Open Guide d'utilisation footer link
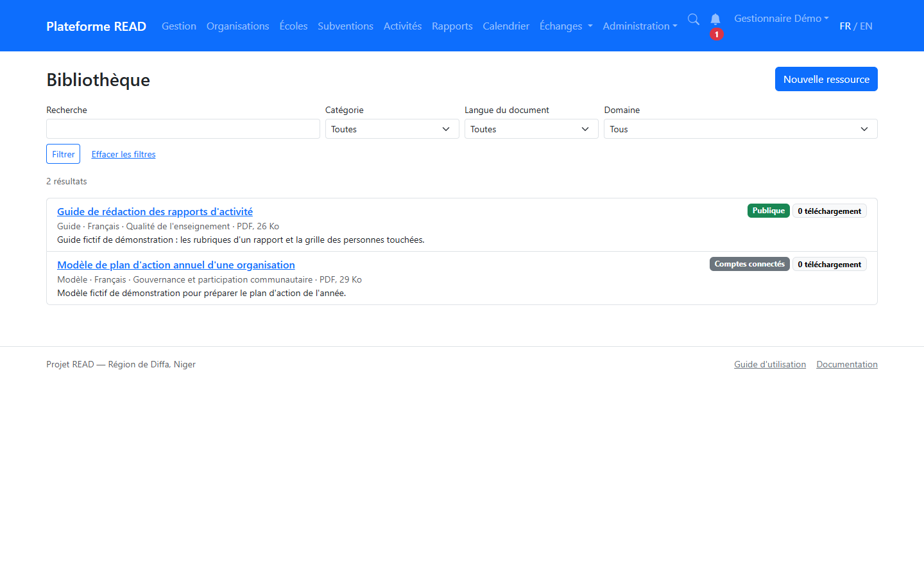The height and width of the screenshot is (578, 924). click(770, 364)
